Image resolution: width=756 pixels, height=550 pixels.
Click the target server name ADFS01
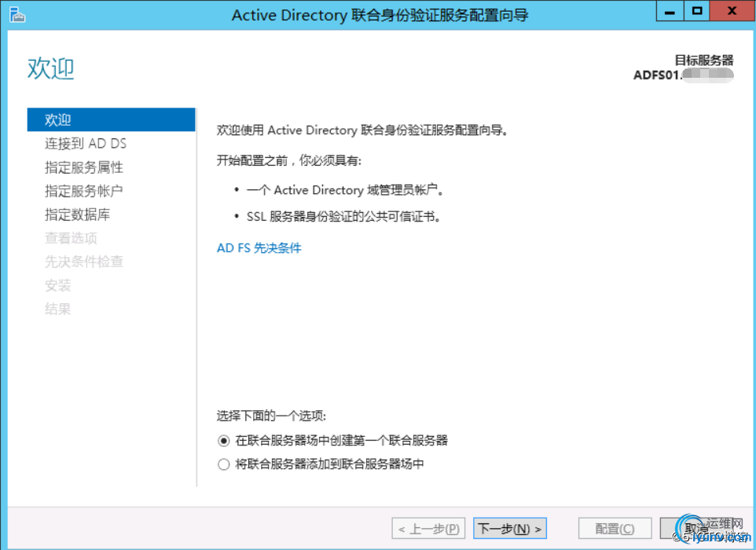coord(683,75)
